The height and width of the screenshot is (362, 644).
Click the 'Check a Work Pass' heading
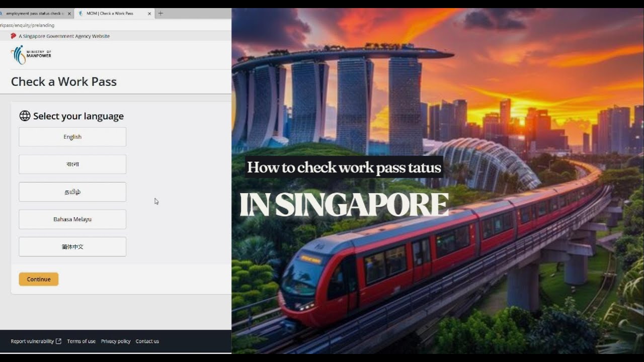pyautogui.click(x=64, y=81)
